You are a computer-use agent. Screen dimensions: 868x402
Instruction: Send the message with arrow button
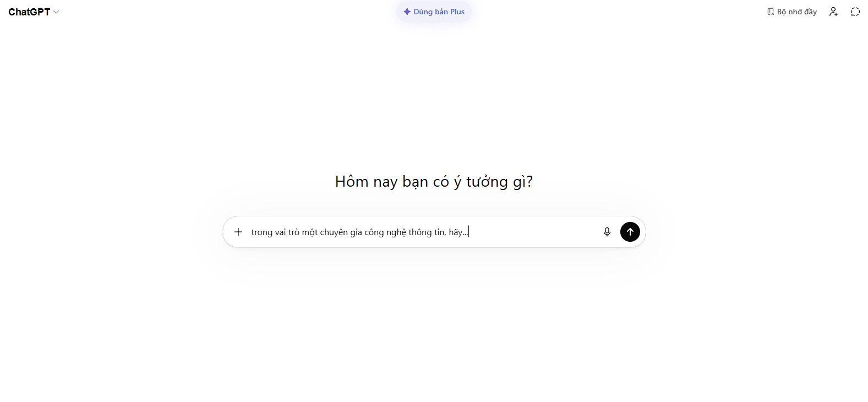(630, 232)
